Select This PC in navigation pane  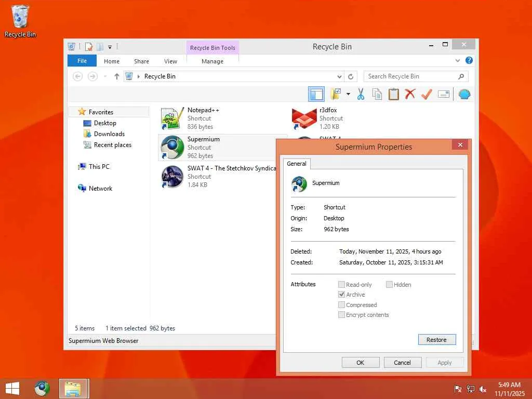[99, 167]
